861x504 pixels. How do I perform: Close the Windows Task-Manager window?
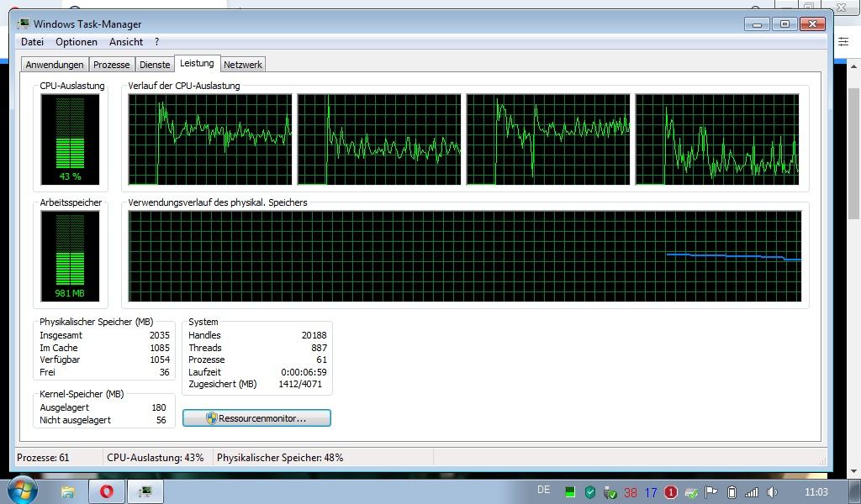[x=813, y=24]
